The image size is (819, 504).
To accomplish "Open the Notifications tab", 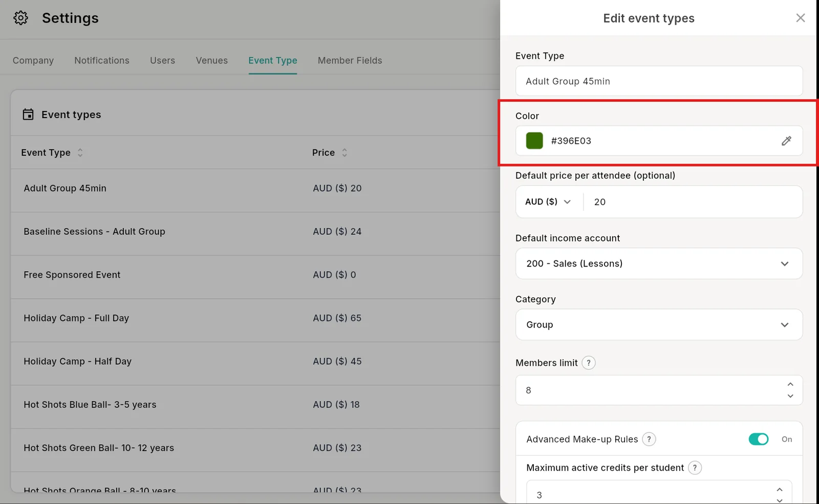I will [102, 60].
